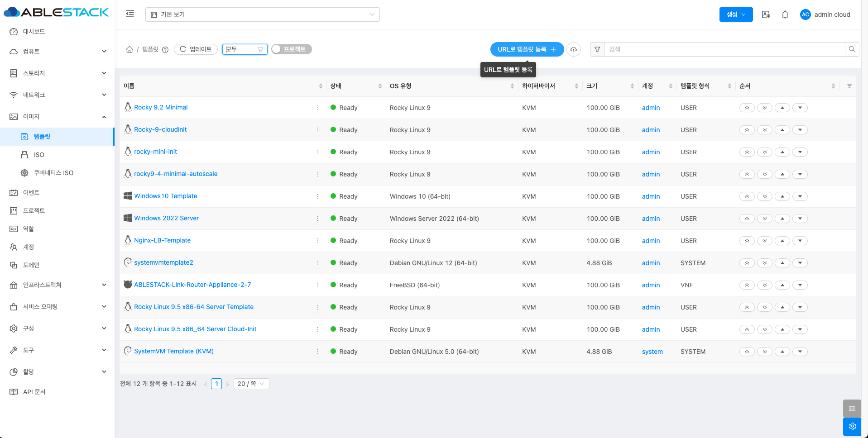868x438 pixels.
Task: Open the settings gear button at bottom right
Action: pyautogui.click(x=852, y=426)
